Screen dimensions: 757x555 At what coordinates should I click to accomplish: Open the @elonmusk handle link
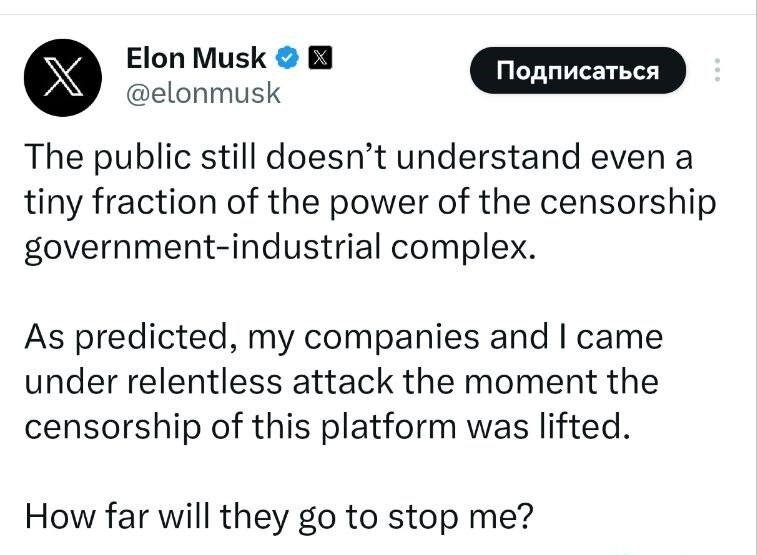[x=203, y=93]
